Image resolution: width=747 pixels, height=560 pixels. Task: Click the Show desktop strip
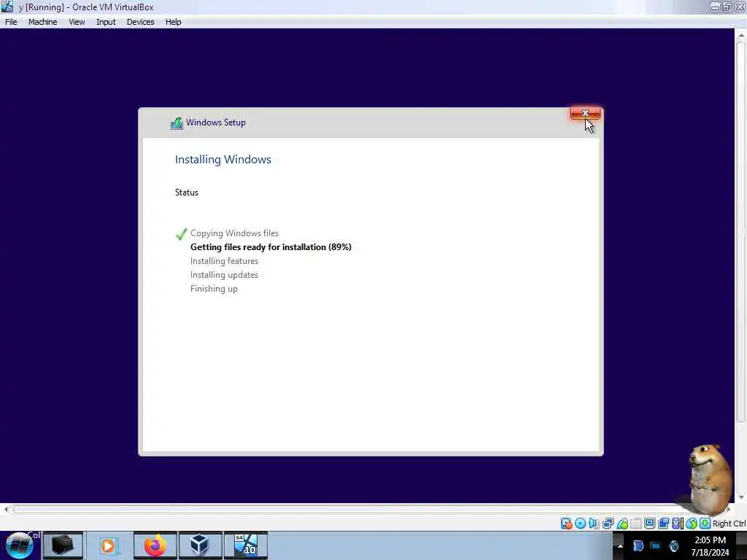741,546
